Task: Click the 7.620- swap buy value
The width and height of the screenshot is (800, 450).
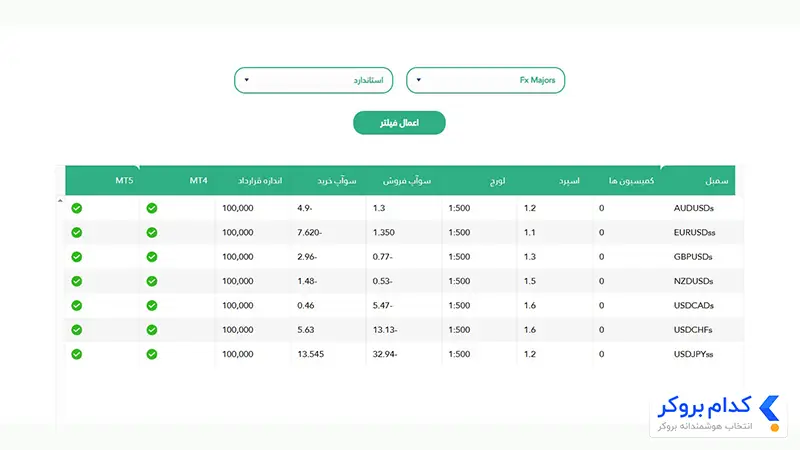Action: (x=309, y=233)
